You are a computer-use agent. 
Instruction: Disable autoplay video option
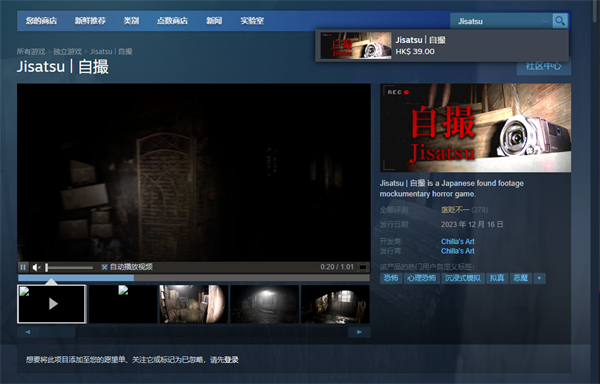pyautogui.click(x=127, y=267)
